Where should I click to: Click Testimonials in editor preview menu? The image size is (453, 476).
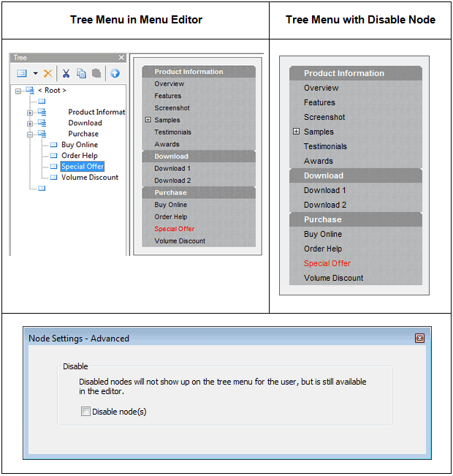point(172,132)
